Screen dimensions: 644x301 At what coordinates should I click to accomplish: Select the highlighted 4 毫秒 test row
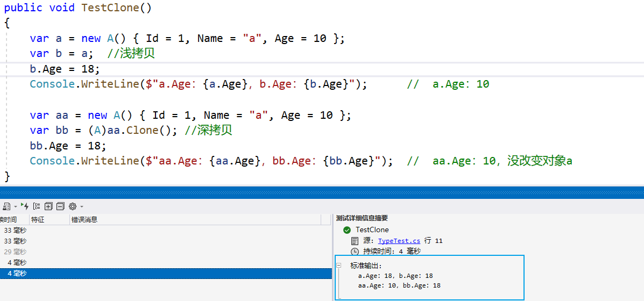click(x=161, y=274)
